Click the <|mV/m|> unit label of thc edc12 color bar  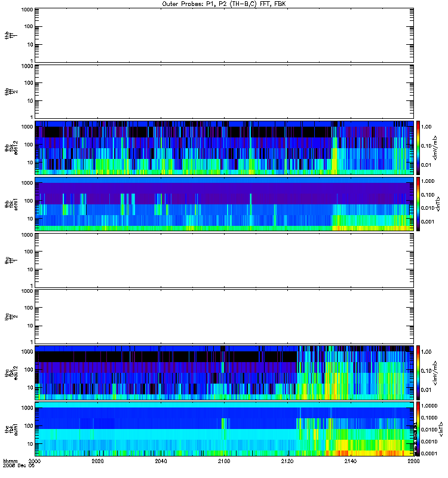click(x=435, y=373)
